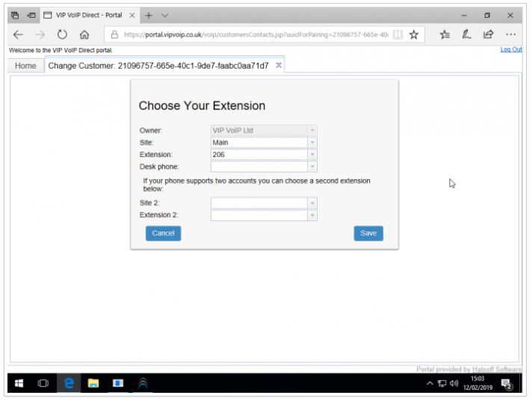The width and height of the screenshot is (532, 401).
Task: Open File Explorer from the taskbar
Action: click(x=93, y=383)
